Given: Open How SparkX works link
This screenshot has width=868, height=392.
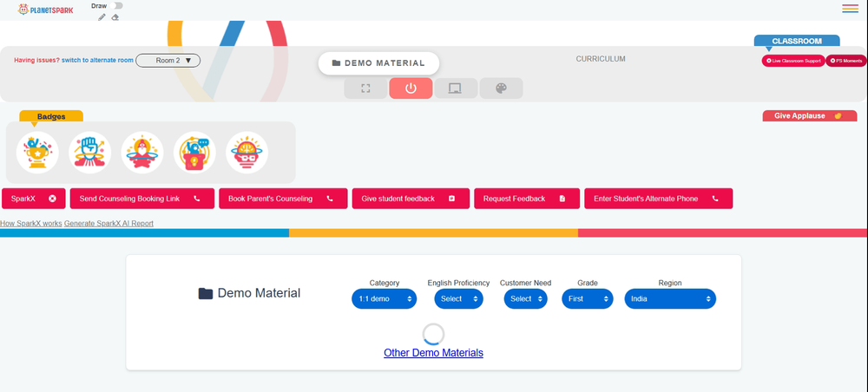Looking at the screenshot, I should (x=31, y=224).
